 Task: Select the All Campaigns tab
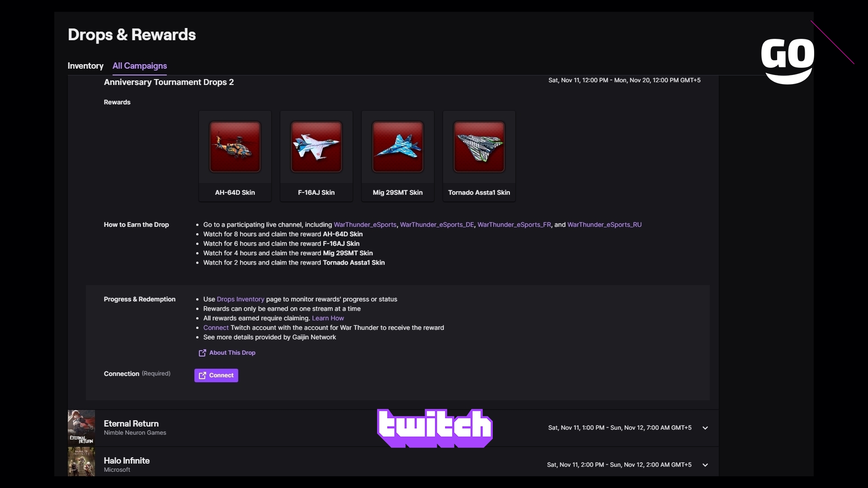pos(140,66)
